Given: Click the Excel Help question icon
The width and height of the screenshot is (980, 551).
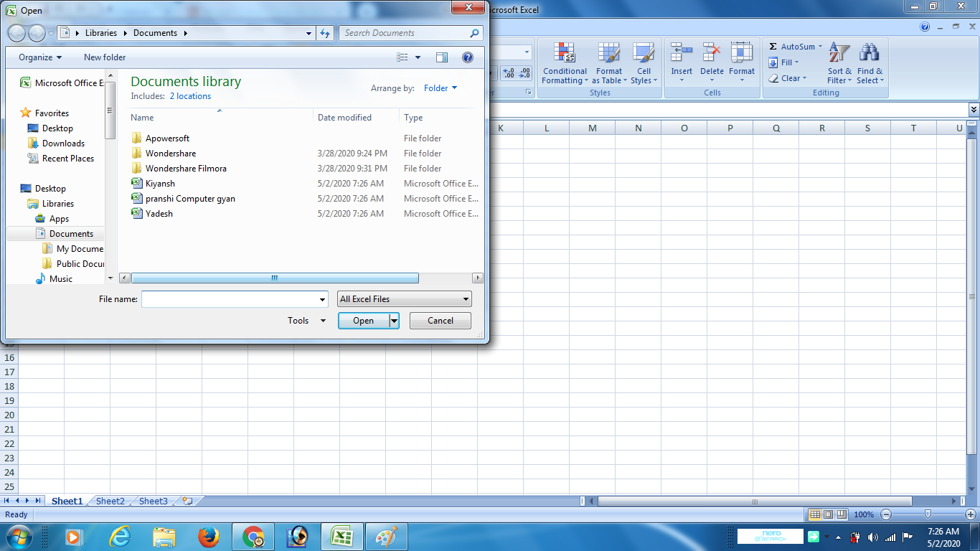Looking at the screenshot, I should (925, 27).
